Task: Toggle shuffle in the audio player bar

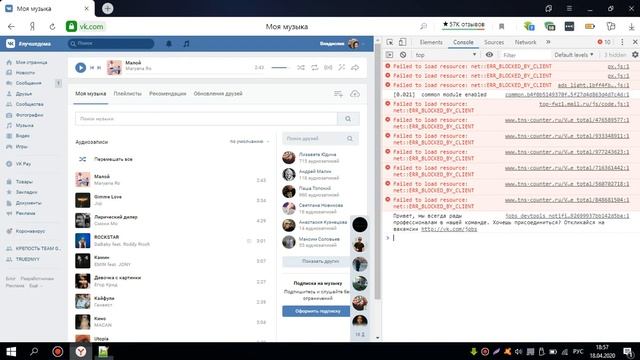Action: (301, 67)
